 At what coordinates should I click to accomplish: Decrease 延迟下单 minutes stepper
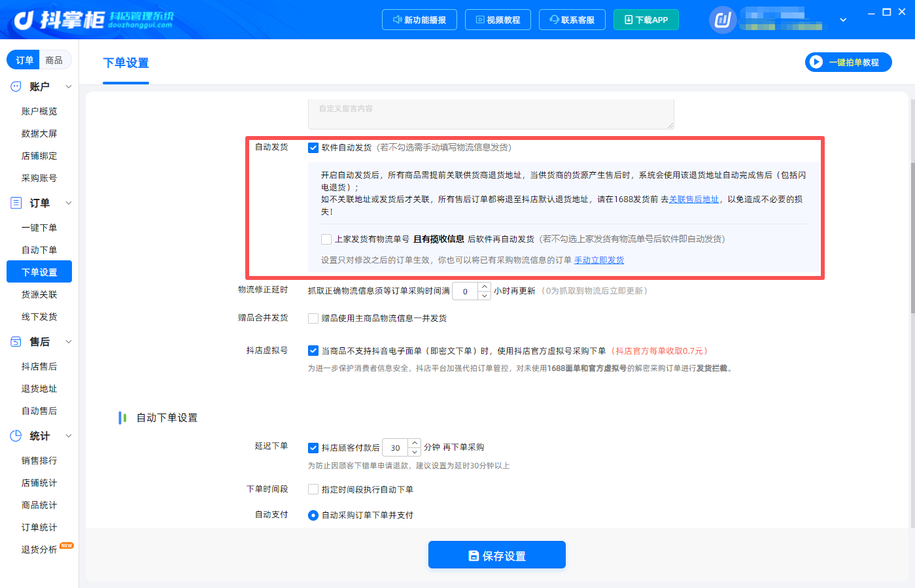[415, 452]
